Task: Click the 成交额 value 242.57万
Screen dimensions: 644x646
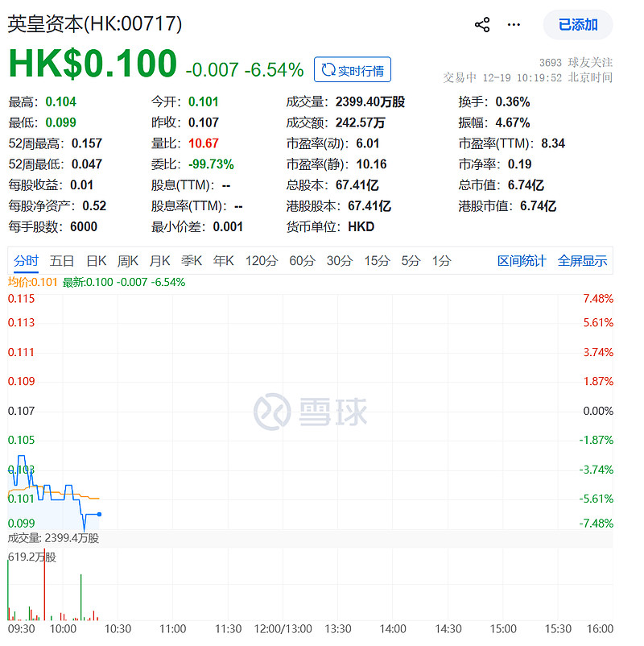Action: click(361, 122)
